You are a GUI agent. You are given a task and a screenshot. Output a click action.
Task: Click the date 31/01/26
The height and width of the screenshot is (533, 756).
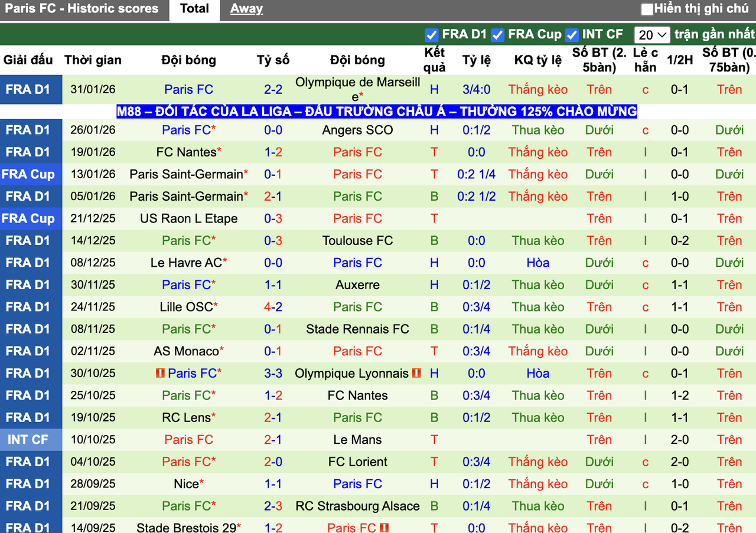click(x=93, y=90)
